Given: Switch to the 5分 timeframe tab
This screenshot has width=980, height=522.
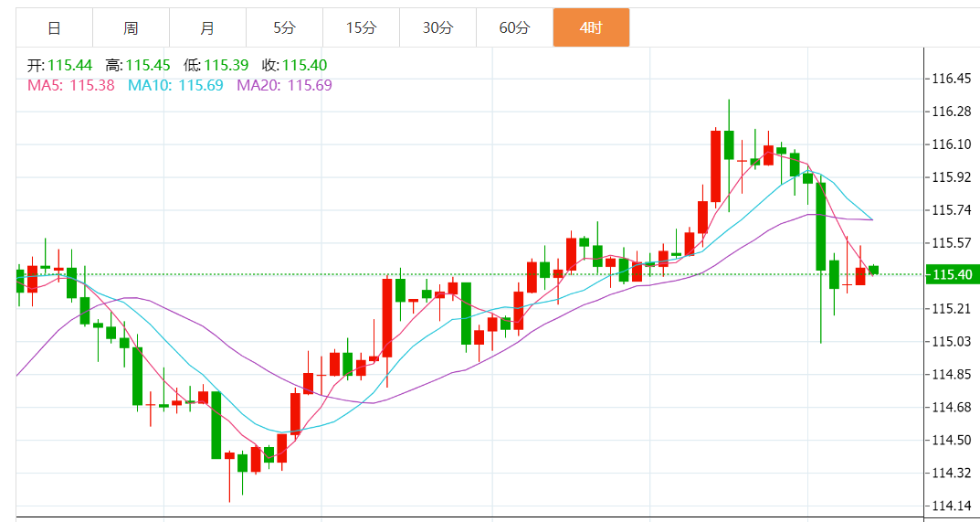Looking at the screenshot, I should click(284, 27).
